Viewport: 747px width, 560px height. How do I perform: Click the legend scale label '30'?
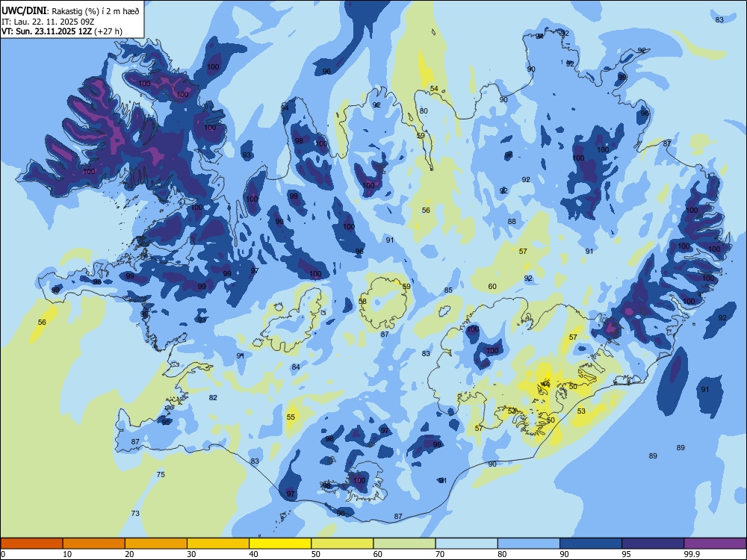pyautogui.click(x=191, y=554)
